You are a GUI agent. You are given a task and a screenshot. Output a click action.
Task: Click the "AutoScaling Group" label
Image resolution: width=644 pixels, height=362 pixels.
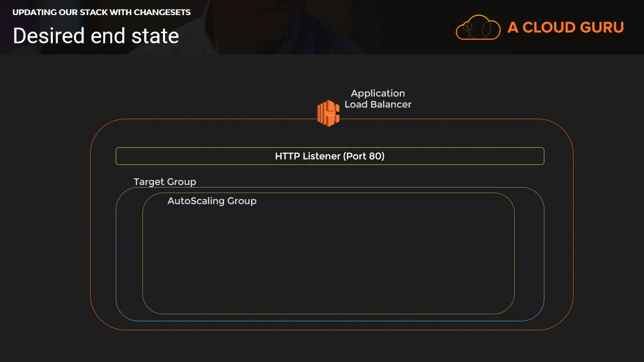click(212, 201)
